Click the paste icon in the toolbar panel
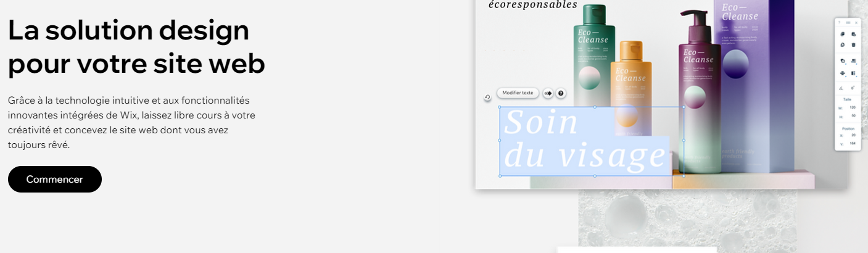This screenshot has height=253, width=868. click(x=854, y=35)
